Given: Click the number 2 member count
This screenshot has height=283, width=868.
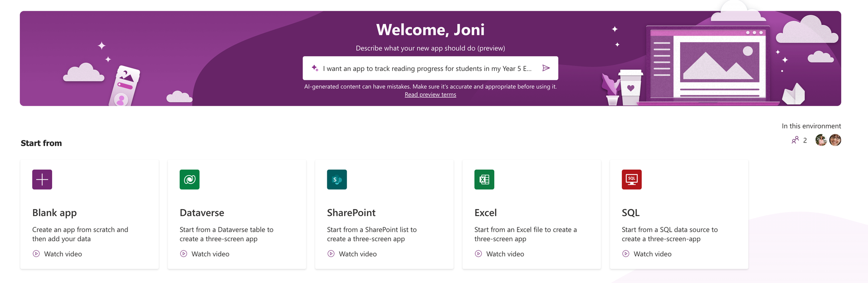Looking at the screenshot, I should 805,140.
